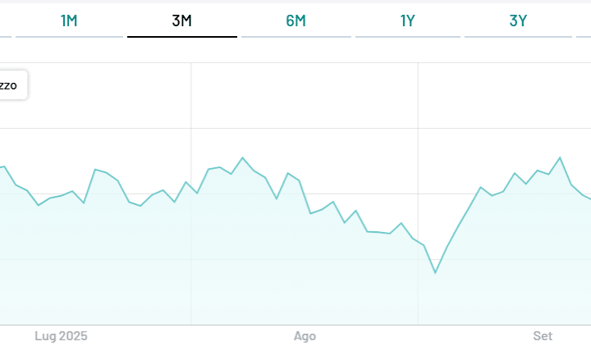Select the cut-off tab right of 3Y
The image size is (591, 364).
click(584, 20)
